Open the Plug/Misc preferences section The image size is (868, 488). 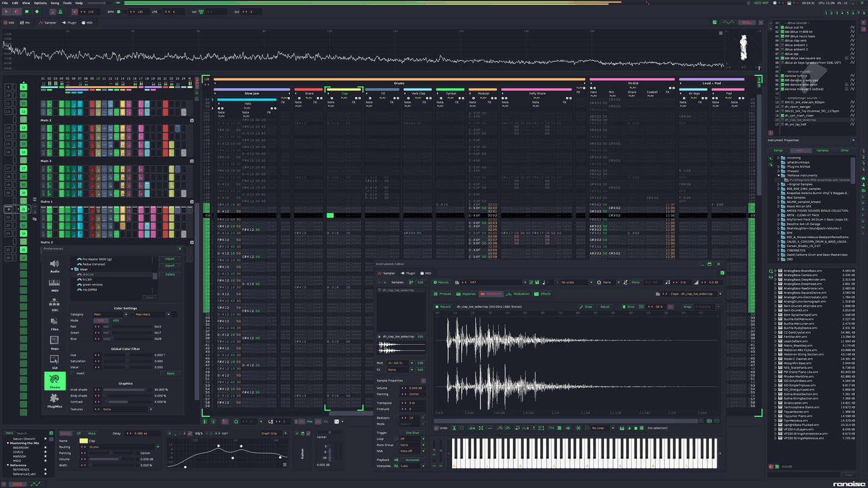tap(55, 399)
